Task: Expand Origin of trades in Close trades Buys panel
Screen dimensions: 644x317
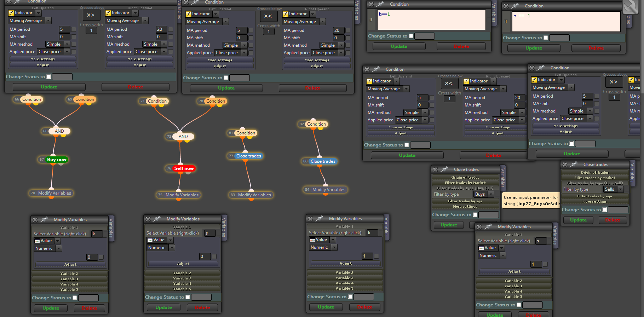Action: point(465,178)
